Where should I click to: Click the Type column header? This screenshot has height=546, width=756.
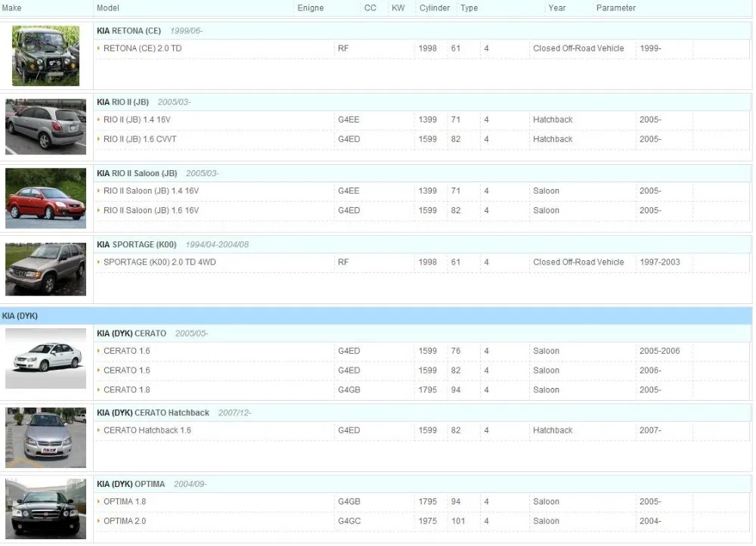[x=469, y=8]
